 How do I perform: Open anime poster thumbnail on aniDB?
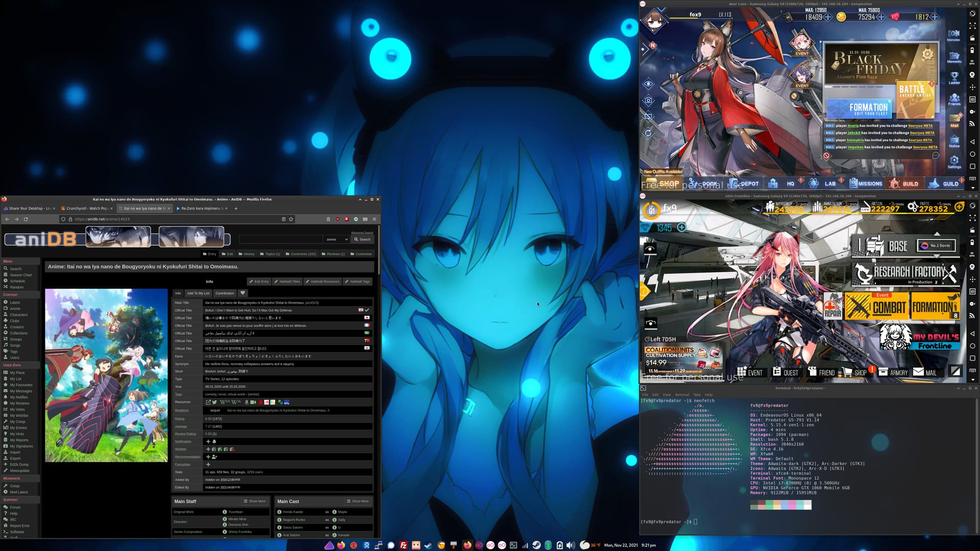point(106,375)
